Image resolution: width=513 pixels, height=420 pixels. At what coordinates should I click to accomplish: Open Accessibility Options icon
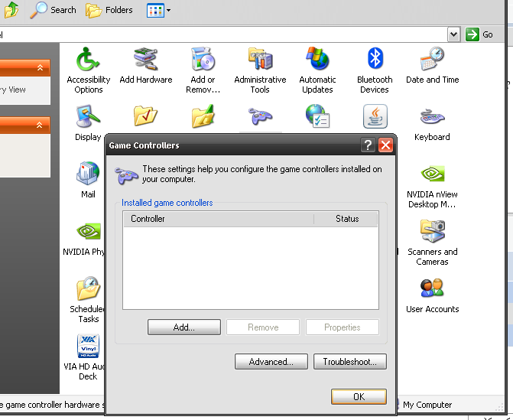[88, 59]
